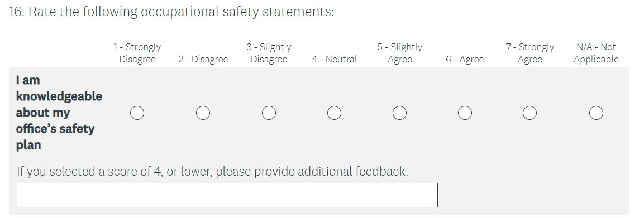
Task: Click the '5 - Slightly Agree' column header
Action: pos(399,54)
